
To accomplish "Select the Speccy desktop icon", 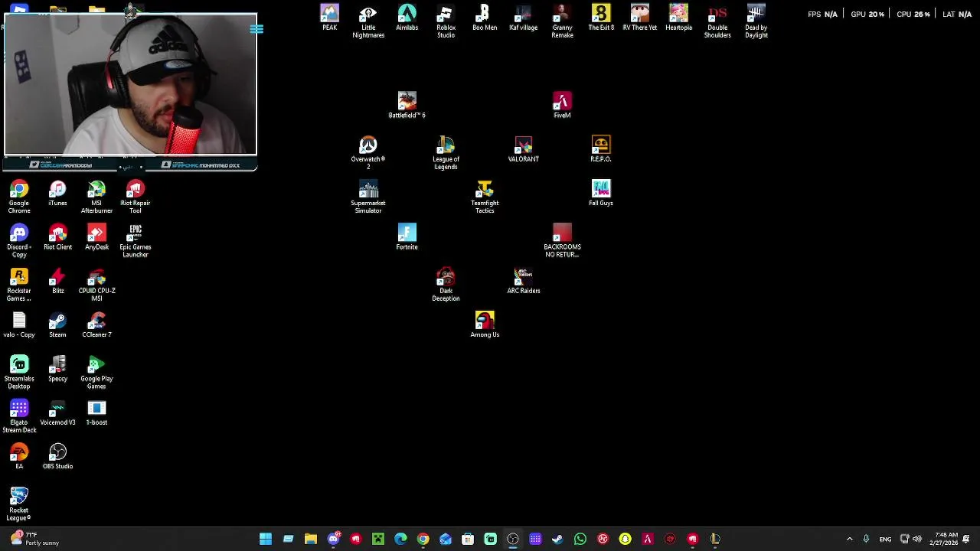I will point(57,369).
